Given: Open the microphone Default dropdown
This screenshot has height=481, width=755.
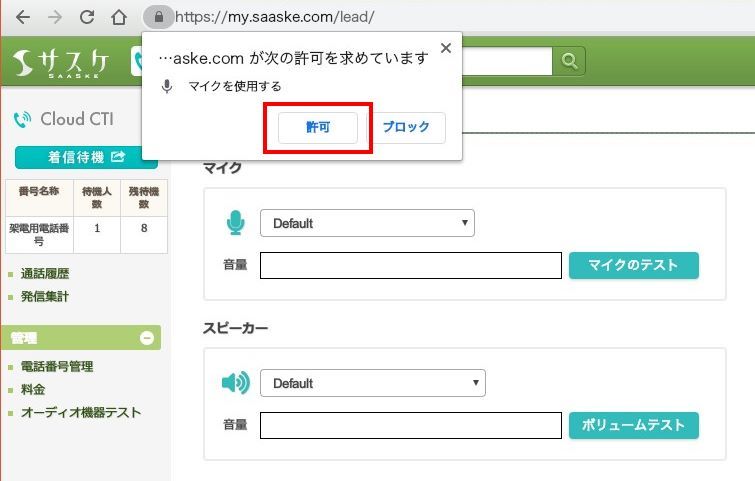Looking at the screenshot, I should [x=367, y=223].
